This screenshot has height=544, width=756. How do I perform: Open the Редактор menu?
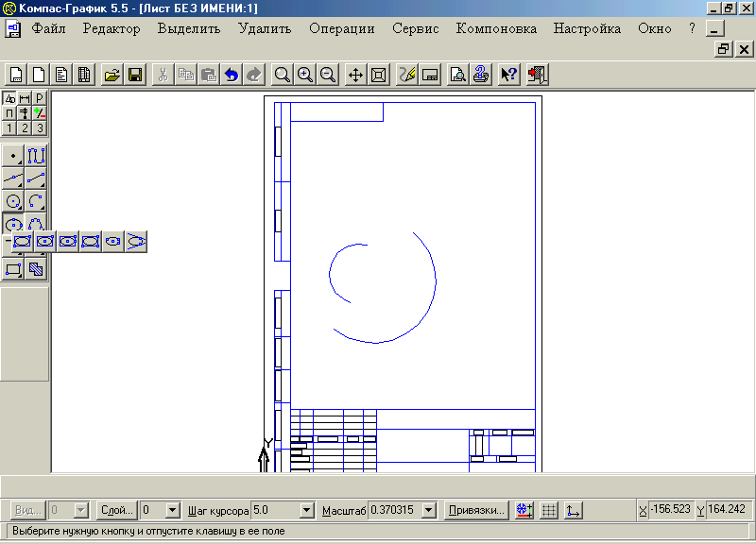pos(112,28)
